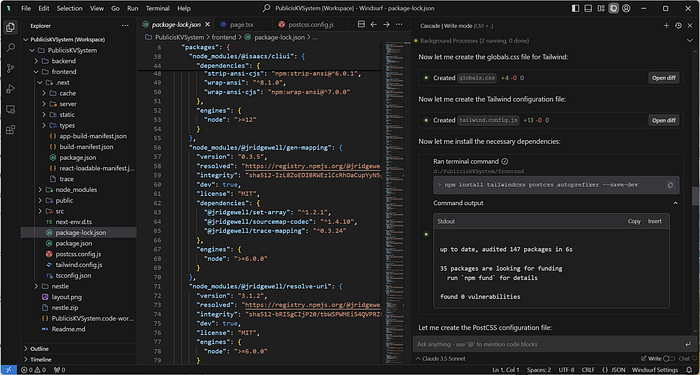Open editor more actions ellipsis
The width and height of the screenshot is (700, 375).
(x=399, y=25)
